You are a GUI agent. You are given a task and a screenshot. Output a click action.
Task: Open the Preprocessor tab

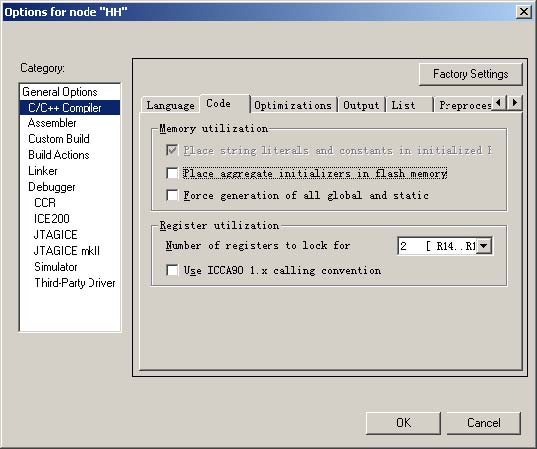point(464,105)
